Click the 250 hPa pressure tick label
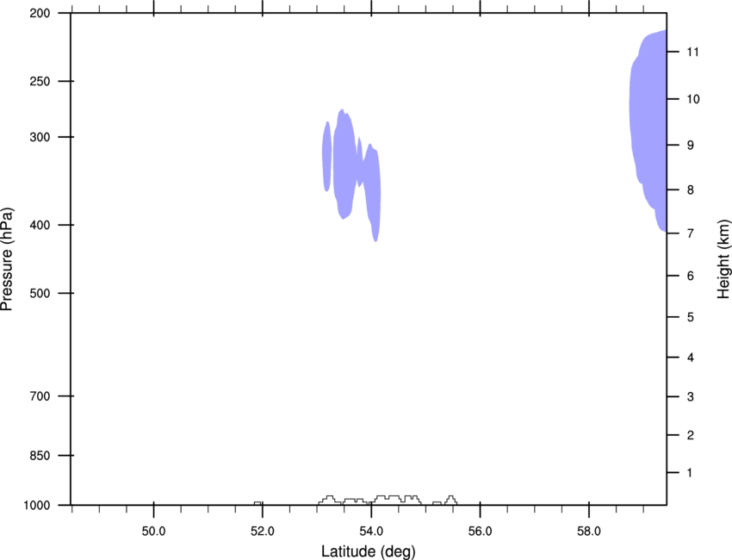 [40, 81]
